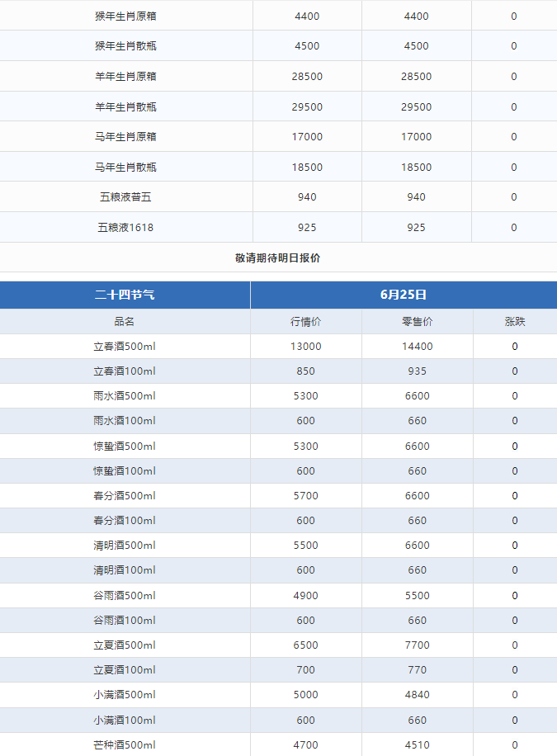
Task: Click the 芒种酒500ml product name
Action: (125, 745)
